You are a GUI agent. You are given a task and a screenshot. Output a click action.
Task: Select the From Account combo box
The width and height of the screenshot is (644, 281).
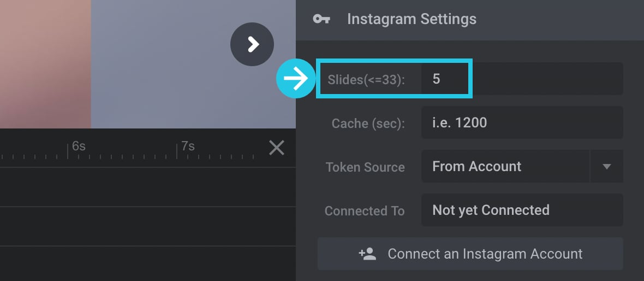pyautogui.click(x=522, y=166)
